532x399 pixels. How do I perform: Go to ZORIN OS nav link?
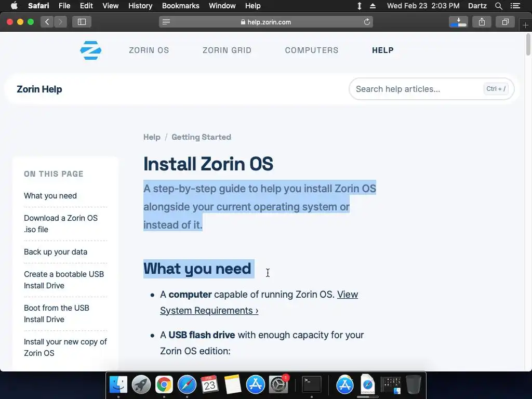(149, 50)
